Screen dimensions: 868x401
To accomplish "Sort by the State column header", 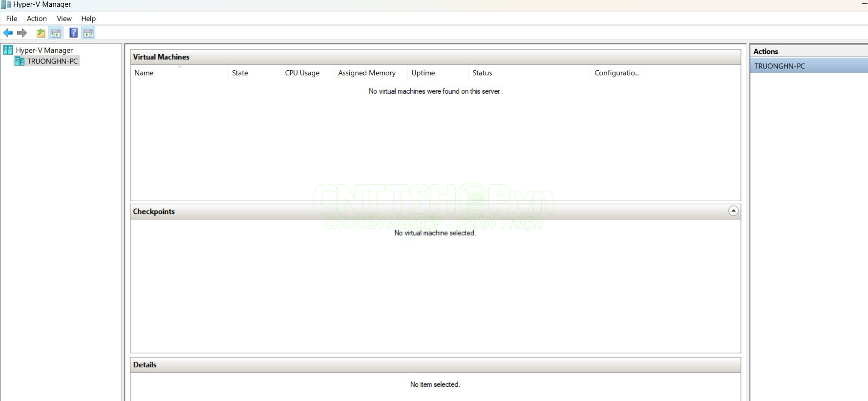I will 254,73.
